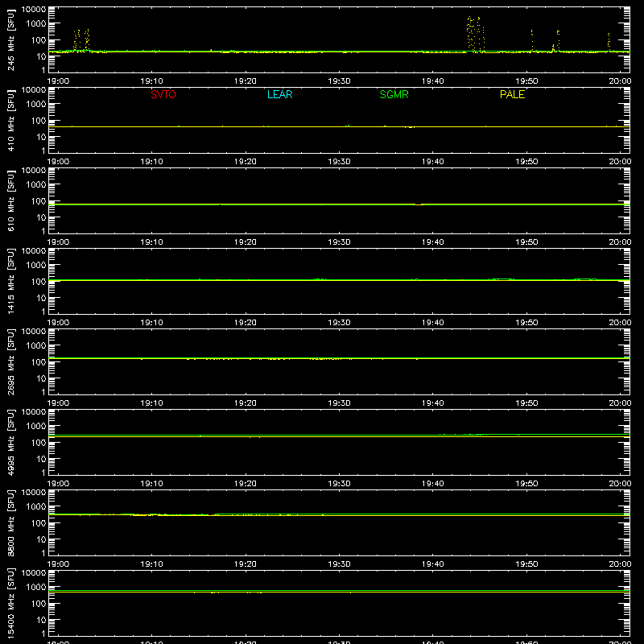Screen dimensions: 644x644
Task: Click the 19:00 tick under the 245 MHz panel
Action: click(58, 81)
